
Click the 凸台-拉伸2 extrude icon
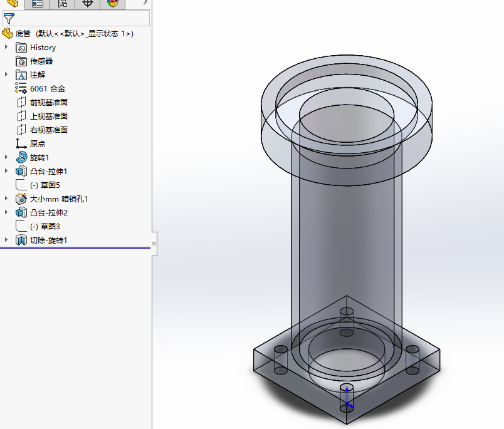click(21, 212)
